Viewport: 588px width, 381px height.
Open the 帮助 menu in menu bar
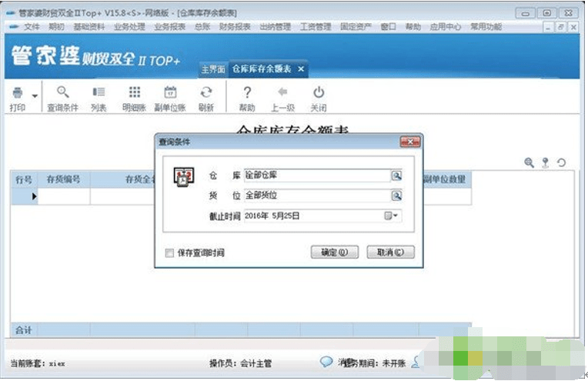pyautogui.click(x=413, y=27)
